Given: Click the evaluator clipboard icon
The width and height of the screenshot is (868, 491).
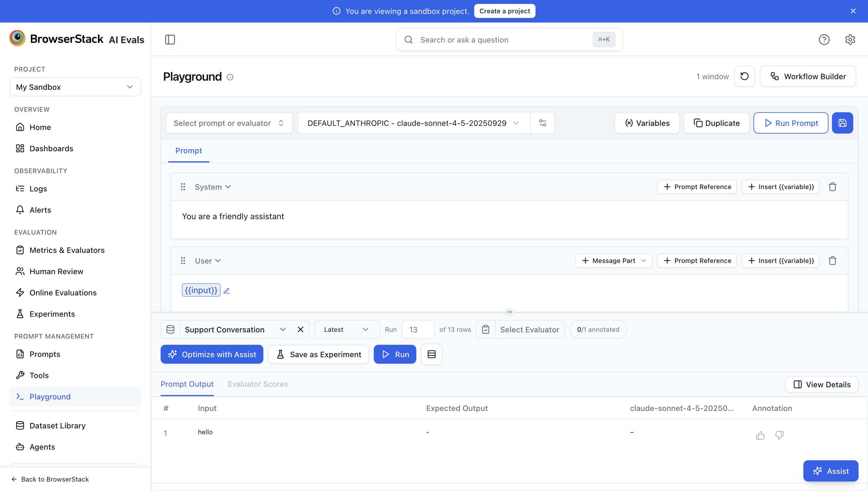Looking at the screenshot, I should (x=486, y=329).
